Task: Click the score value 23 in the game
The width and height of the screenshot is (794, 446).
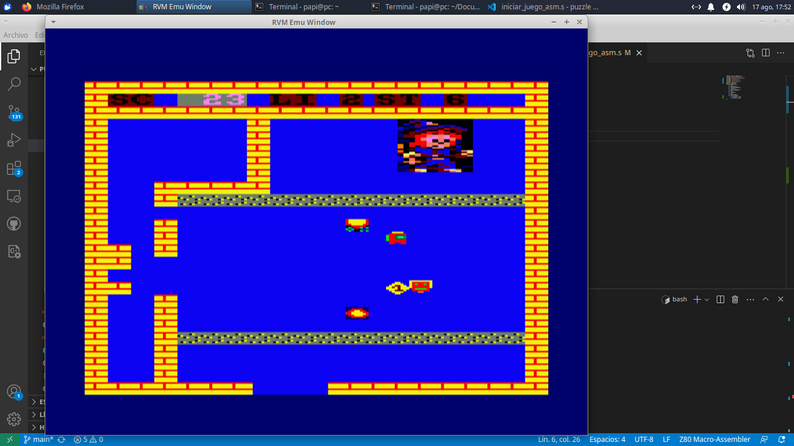Action: 224,100
